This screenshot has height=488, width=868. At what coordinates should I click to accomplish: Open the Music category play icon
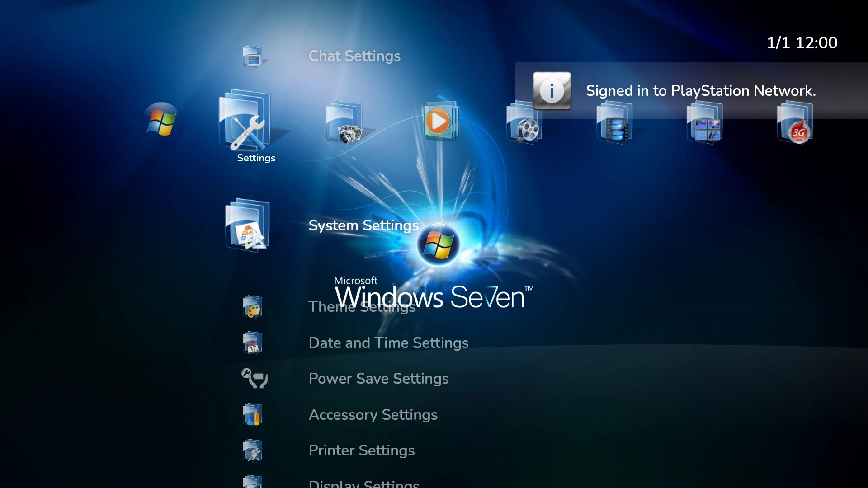(440, 121)
